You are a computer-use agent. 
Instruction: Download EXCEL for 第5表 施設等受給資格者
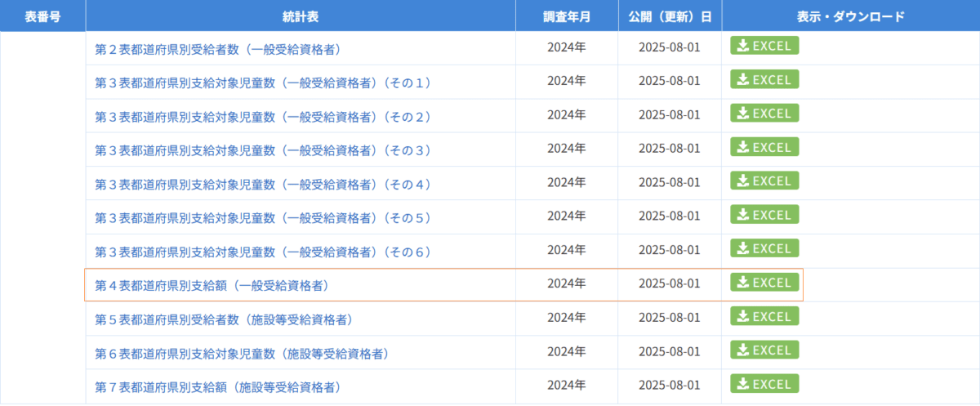tap(764, 317)
